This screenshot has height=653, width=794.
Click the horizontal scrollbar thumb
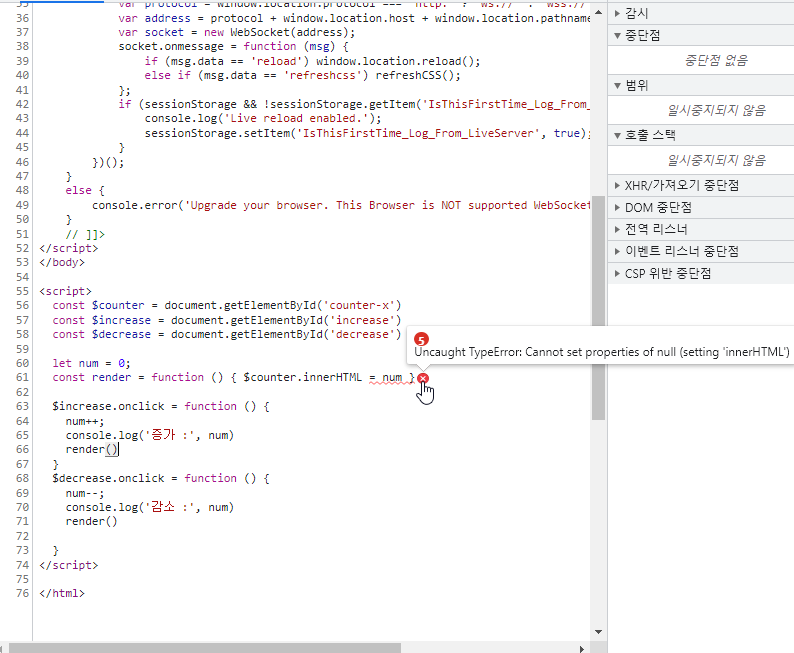[205, 648]
